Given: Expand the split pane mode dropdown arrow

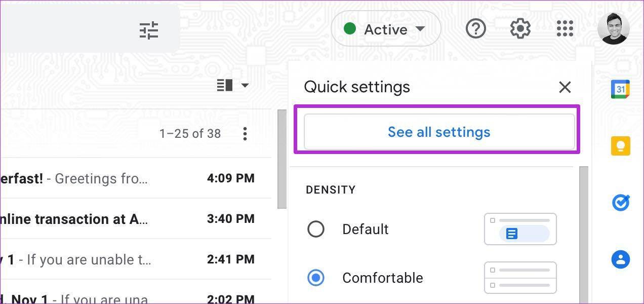Looking at the screenshot, I should click(x=245, y=85).
